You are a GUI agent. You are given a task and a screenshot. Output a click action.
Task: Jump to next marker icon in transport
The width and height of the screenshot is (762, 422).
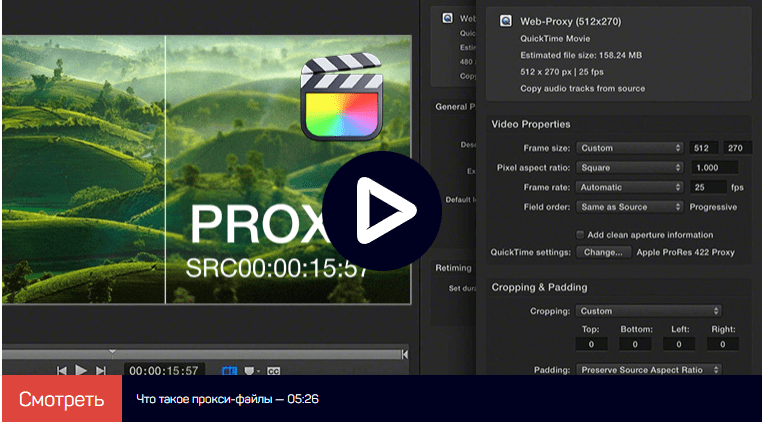(101, 371)
